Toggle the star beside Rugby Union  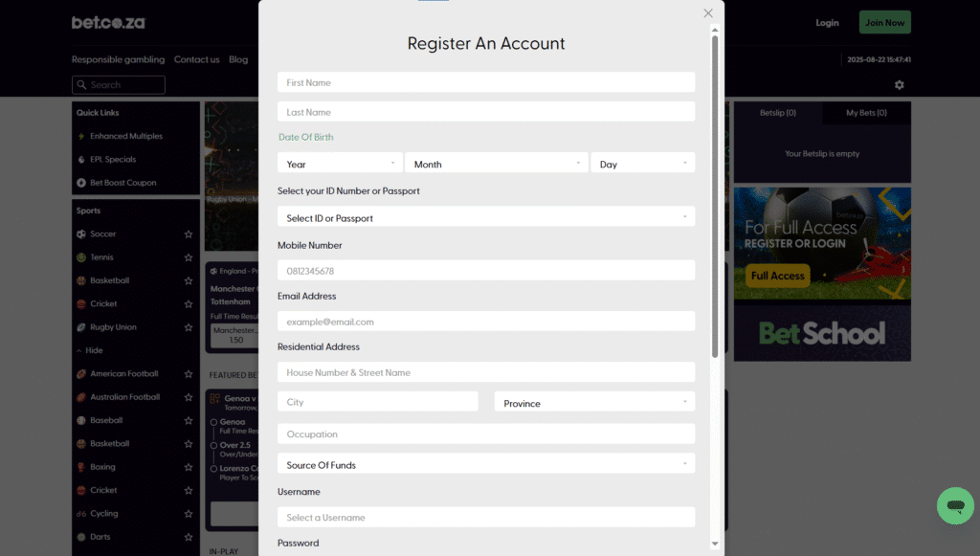(x=189, y=327)
